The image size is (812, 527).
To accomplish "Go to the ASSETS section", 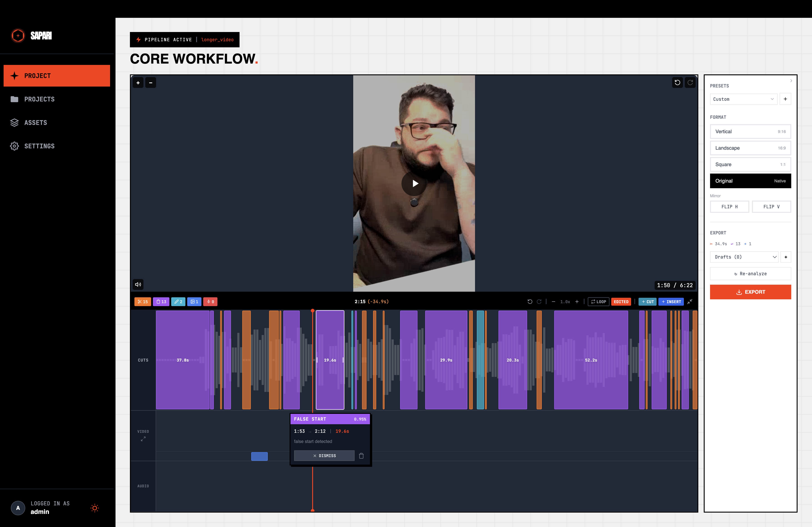I will click(x=36, y=122).
